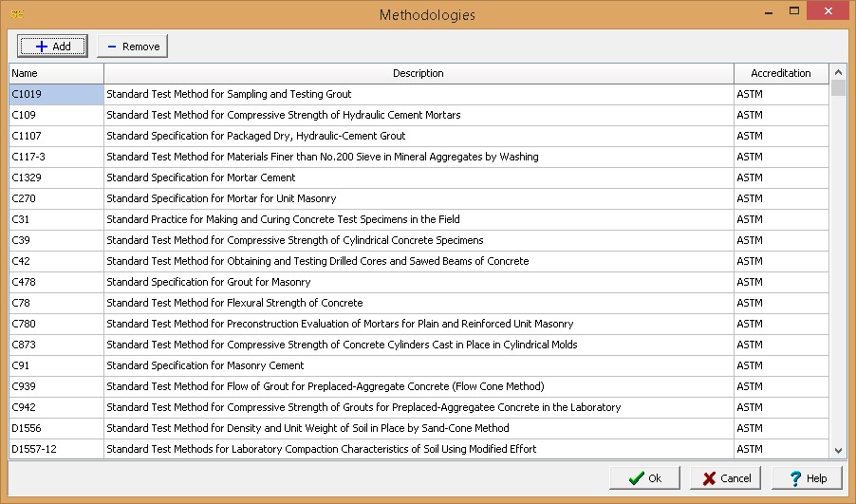
Task: Select the C939 Flow Cone Method row
Action: (x=325, y=386)
